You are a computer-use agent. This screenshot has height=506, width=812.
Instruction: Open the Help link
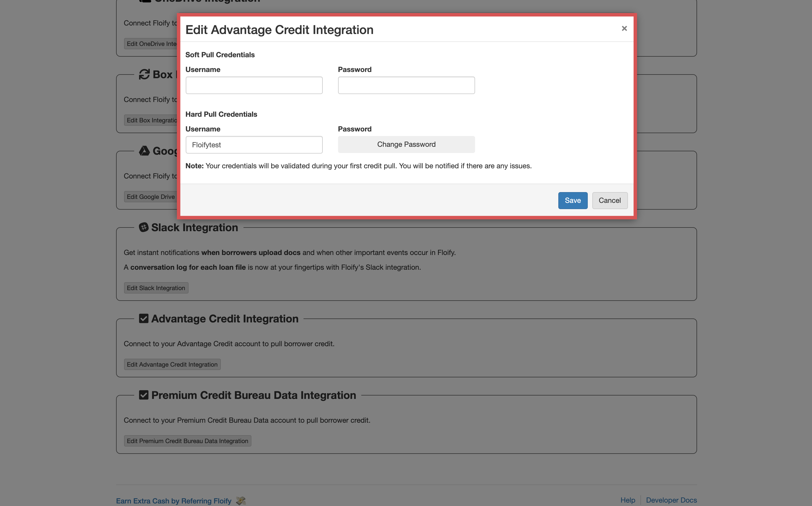628,500
